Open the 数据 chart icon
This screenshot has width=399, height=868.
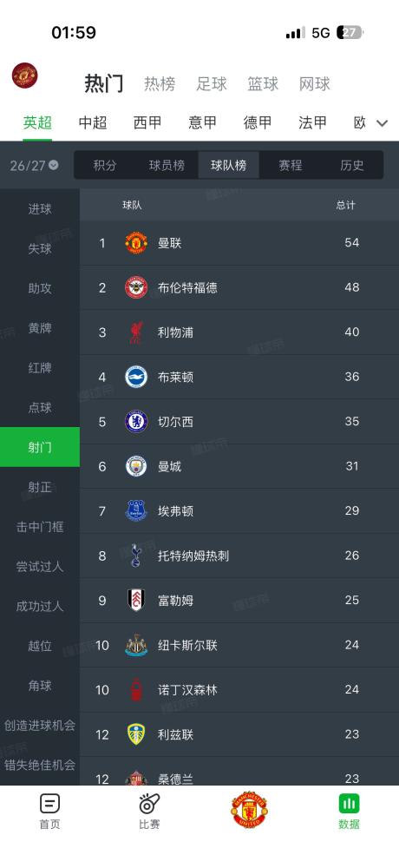[350, 803]
